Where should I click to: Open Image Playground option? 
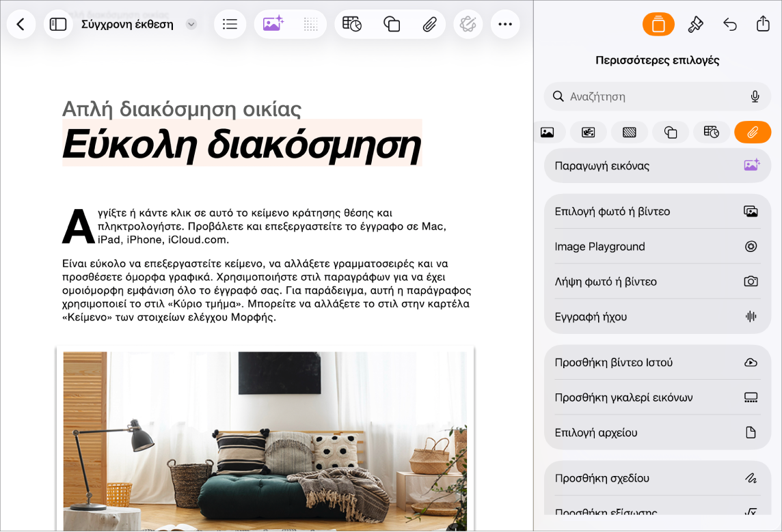coord(658,247)
